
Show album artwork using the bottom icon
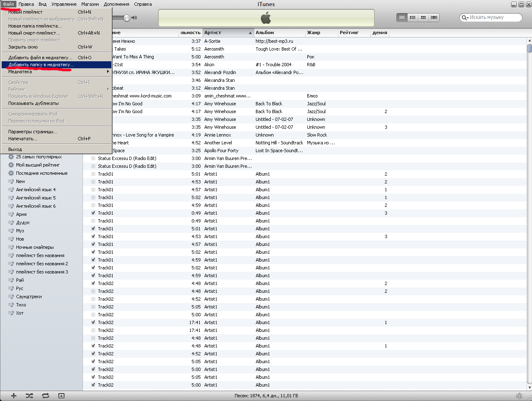tap(61, 396)
